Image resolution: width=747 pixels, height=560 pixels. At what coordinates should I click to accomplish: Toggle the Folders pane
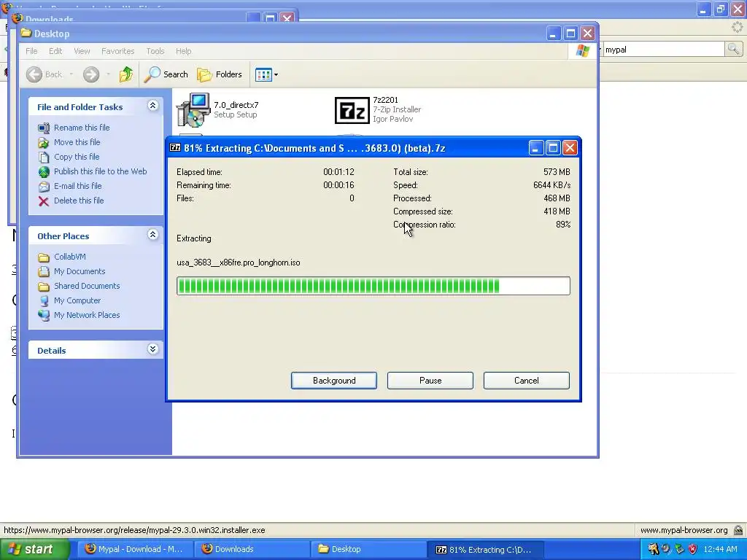tap(220, 74)
